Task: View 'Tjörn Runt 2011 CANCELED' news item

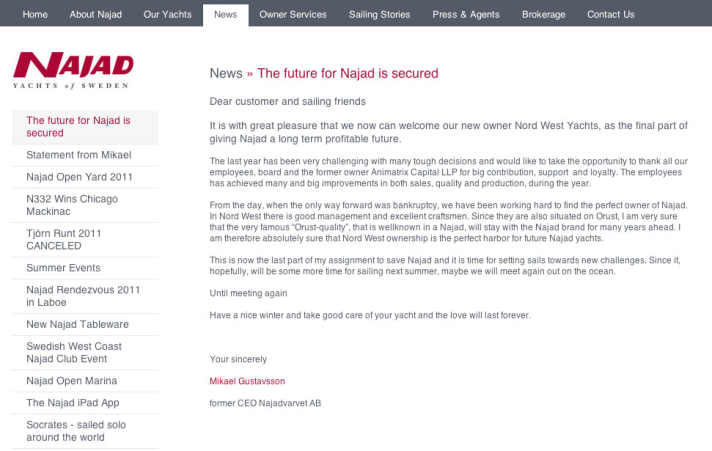Action: [x=64, y=240]
